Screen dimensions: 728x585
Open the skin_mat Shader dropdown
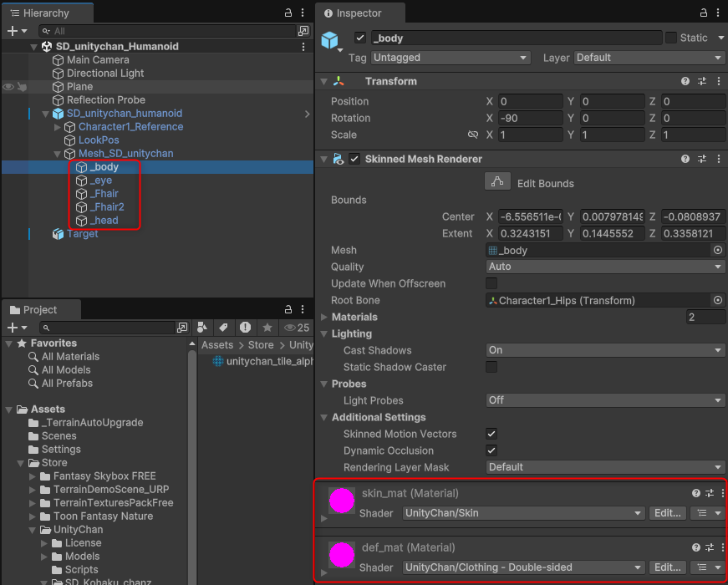click(x=524, y=513)
